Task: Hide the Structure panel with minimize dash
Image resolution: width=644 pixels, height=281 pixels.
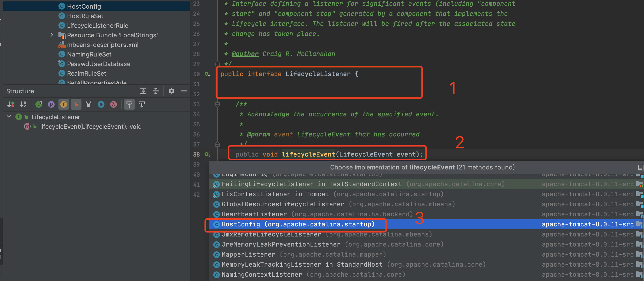Action: pos(184,91)
